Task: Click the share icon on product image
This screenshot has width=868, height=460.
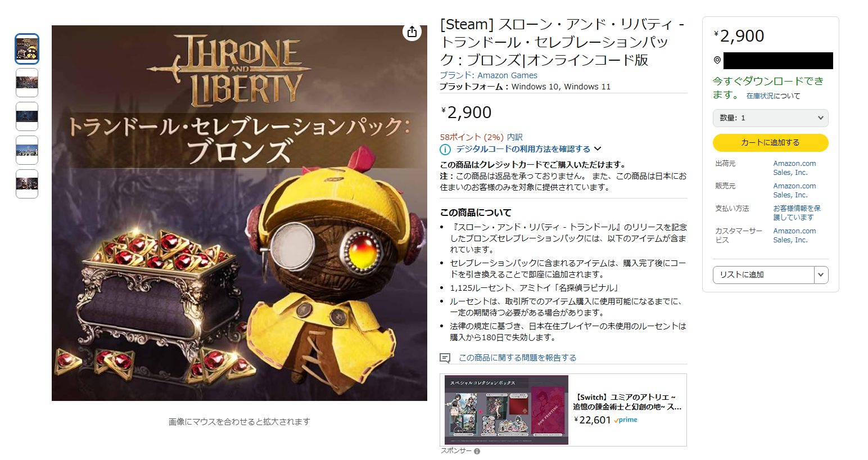Action: (x=412, y=31)
